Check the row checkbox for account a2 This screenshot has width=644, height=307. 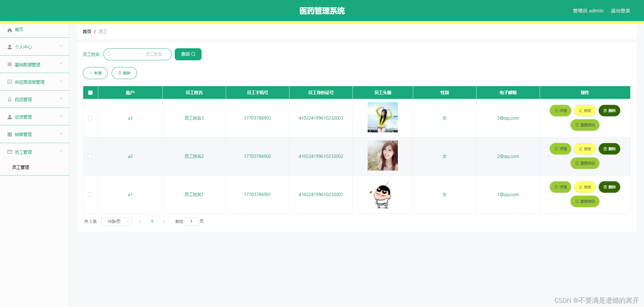coord(90,156)
